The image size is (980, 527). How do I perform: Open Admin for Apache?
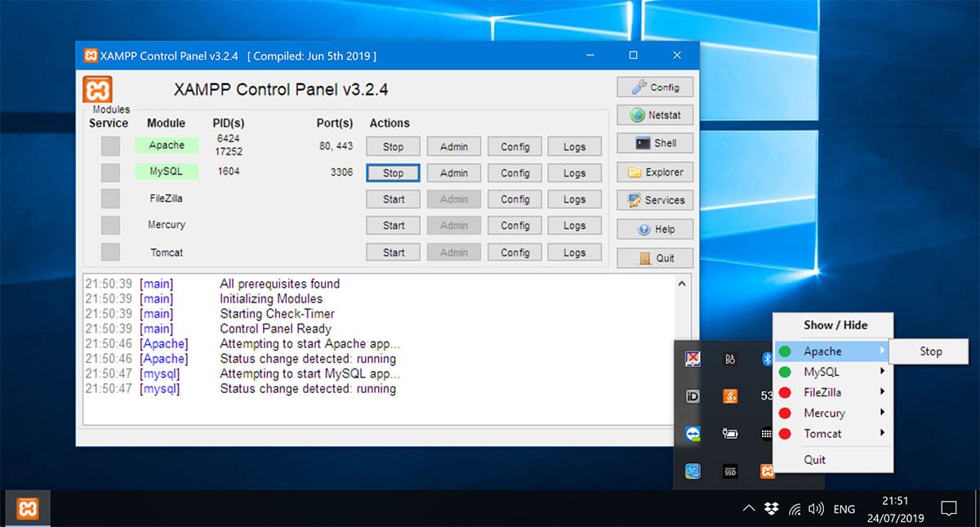[x=454, y=147]
